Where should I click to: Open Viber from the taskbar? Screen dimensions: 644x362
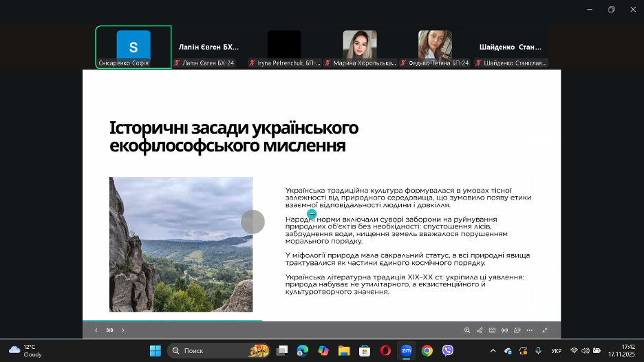click(448, 350)
